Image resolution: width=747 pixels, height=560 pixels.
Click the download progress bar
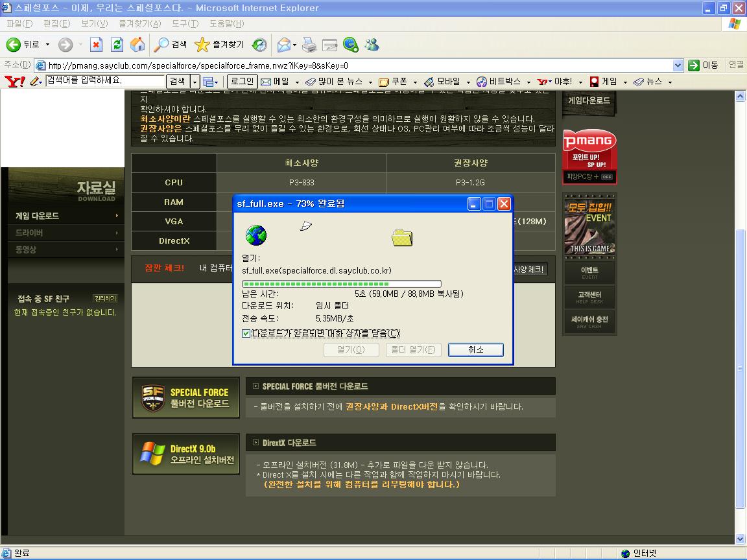click(342, 284)
